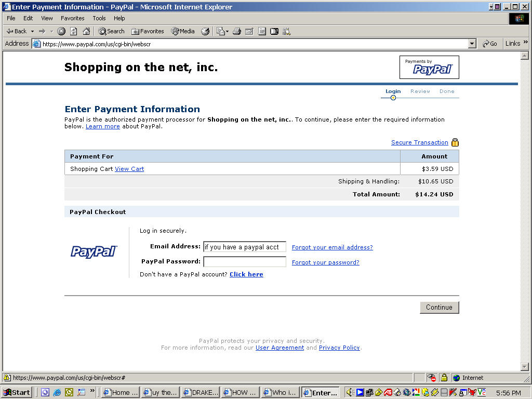532x399 pixels.
Task: Switch to the Home taskbar window
Action: coord(121,393)
